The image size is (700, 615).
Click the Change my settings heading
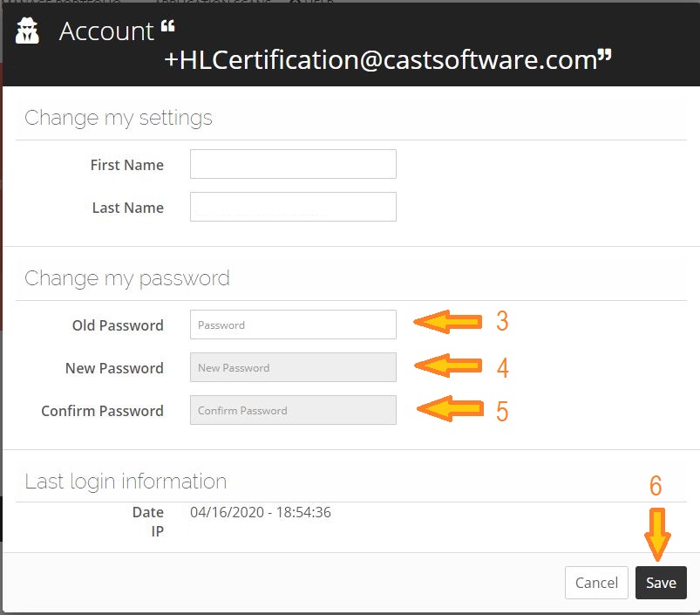(119, 118)
